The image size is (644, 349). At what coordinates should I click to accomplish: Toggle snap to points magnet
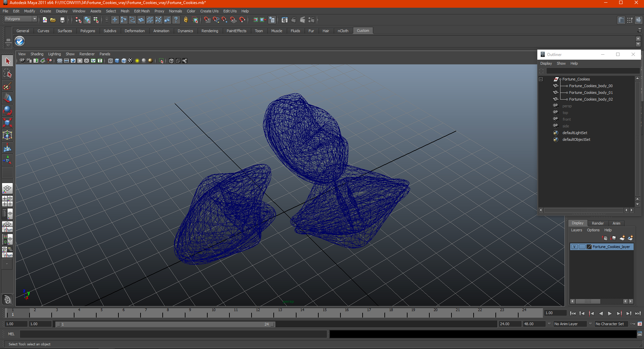point(225,20)
